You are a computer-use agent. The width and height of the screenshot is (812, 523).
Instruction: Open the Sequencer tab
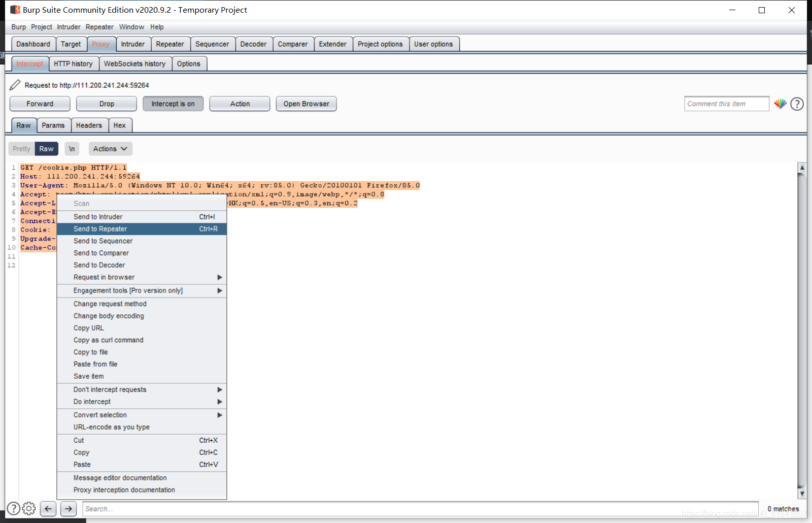(212, 44)
